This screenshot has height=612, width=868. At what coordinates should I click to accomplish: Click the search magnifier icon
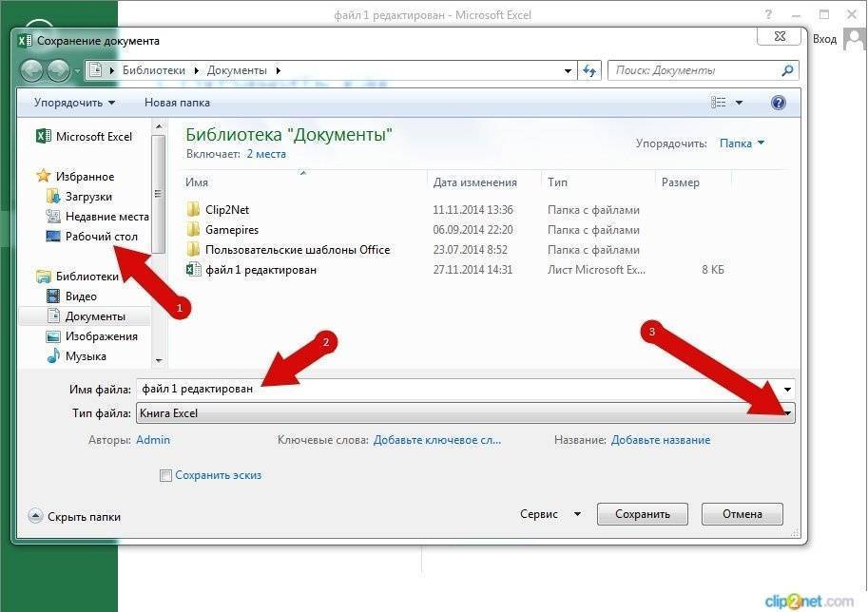click(786, 70)
